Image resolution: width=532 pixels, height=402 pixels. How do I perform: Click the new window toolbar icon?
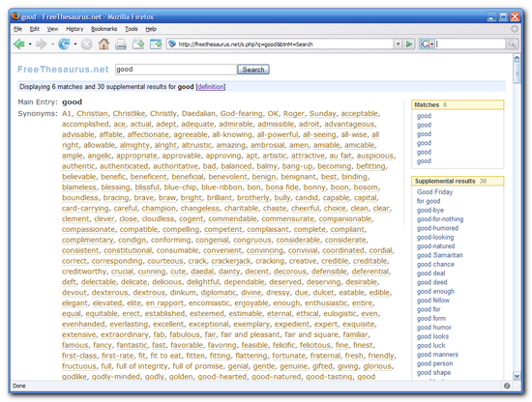(x=156, y=44)
